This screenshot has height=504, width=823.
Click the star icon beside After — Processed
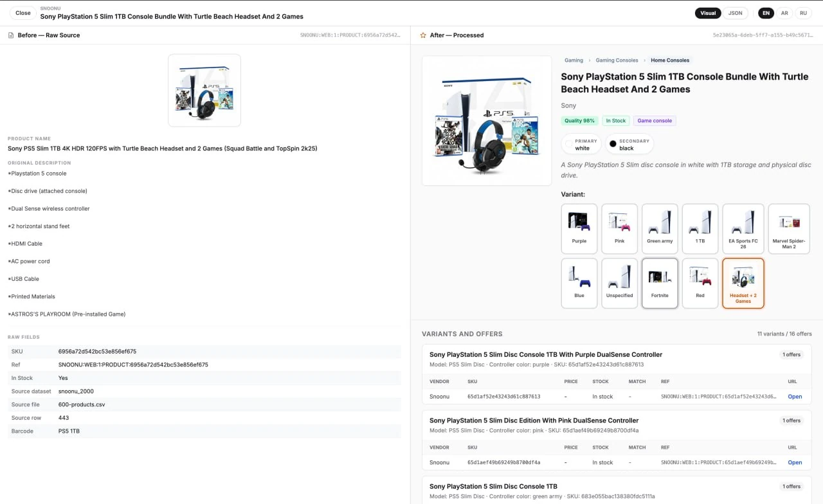pyautogui.click(x=423, y=35)
